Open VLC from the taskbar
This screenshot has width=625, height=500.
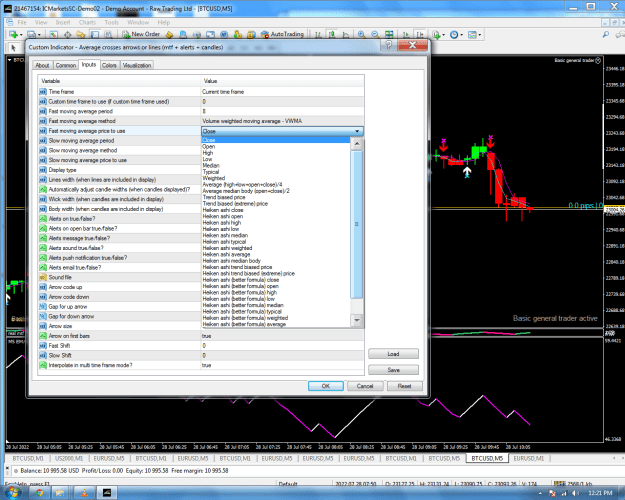tap(85, 493)
